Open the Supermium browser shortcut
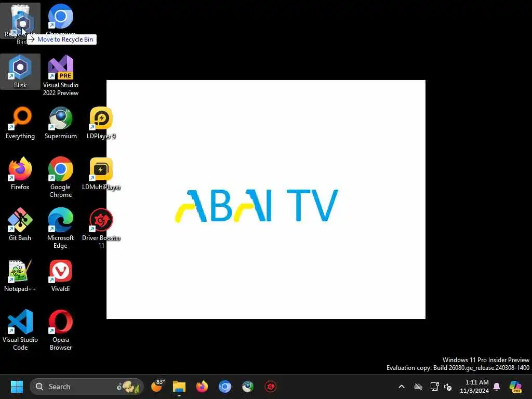 click(x=61, y=123)
